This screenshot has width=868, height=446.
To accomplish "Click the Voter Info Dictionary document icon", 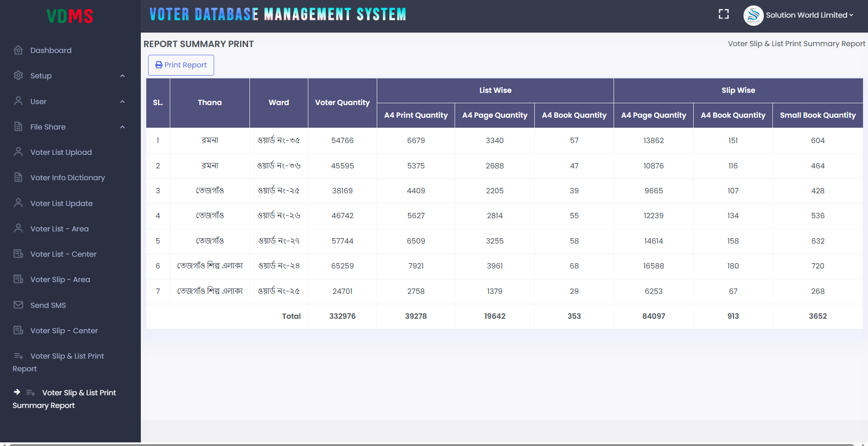I will click(x=18, y=177).
